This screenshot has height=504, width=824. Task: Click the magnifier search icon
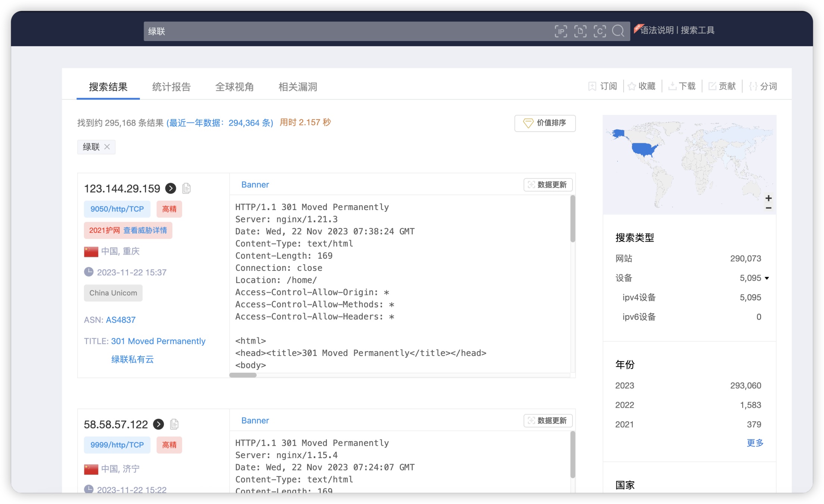click(618, 31)
